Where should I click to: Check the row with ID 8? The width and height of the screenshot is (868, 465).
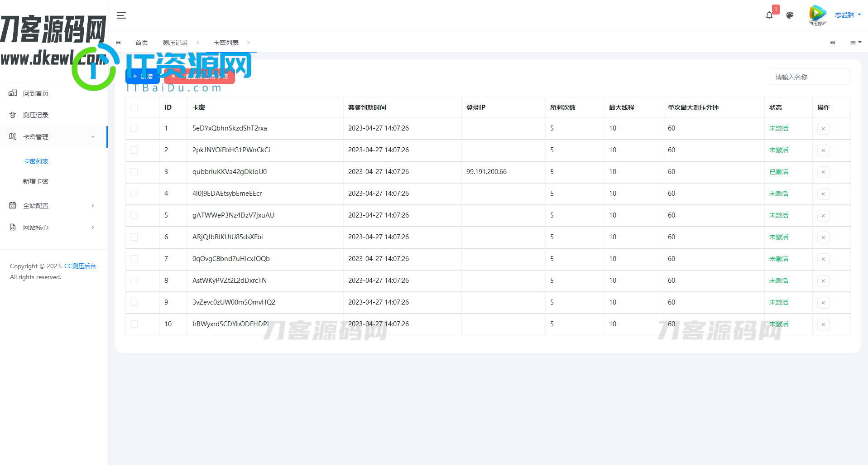[134, 281]
